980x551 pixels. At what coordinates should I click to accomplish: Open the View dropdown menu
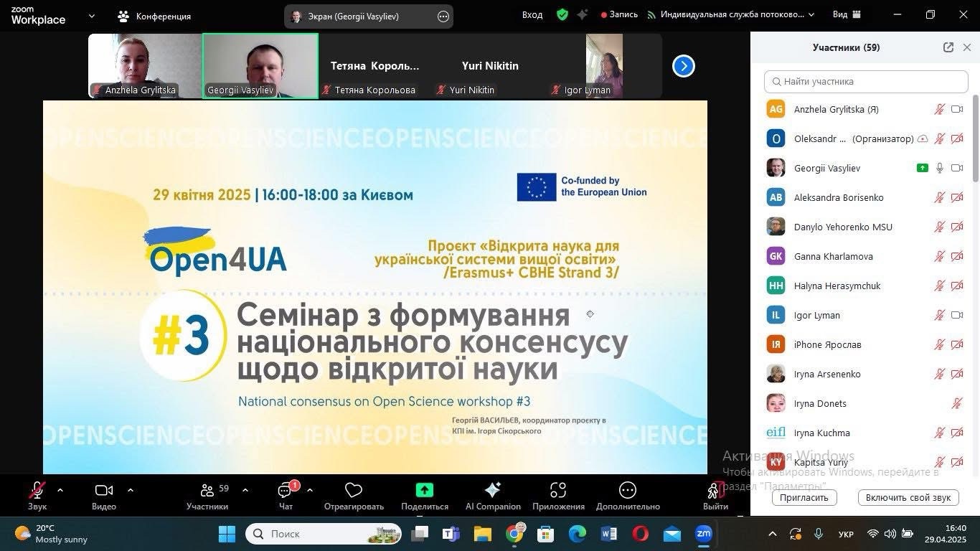tap(847, 14)
